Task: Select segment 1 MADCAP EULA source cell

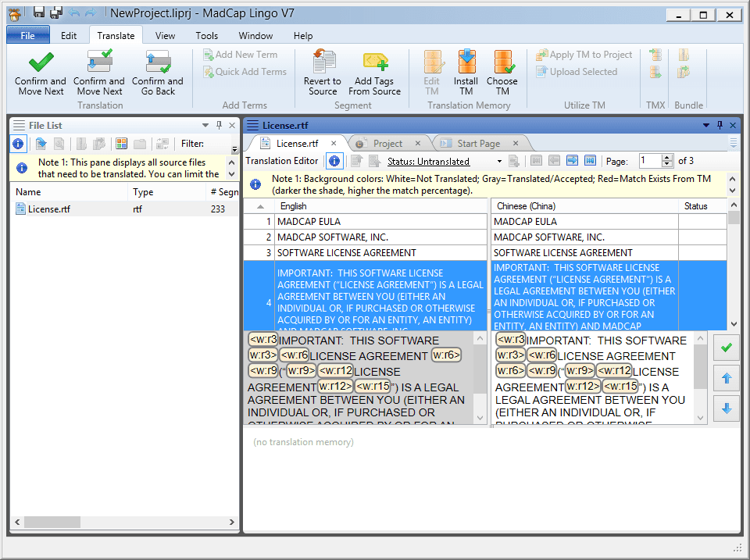Action: click(x=381, y=221)
